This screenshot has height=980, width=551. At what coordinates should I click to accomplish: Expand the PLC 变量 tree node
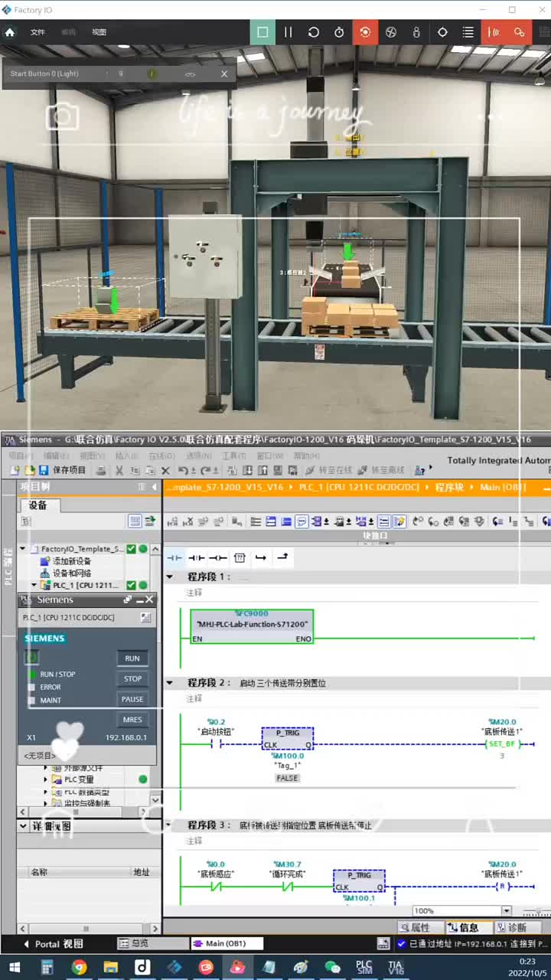pos(45,779)
